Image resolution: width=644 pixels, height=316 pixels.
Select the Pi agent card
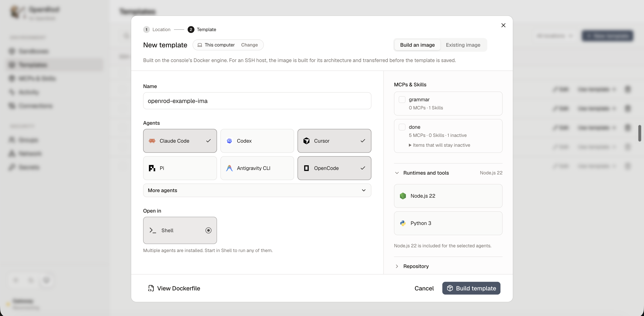(x=180, y=168)
